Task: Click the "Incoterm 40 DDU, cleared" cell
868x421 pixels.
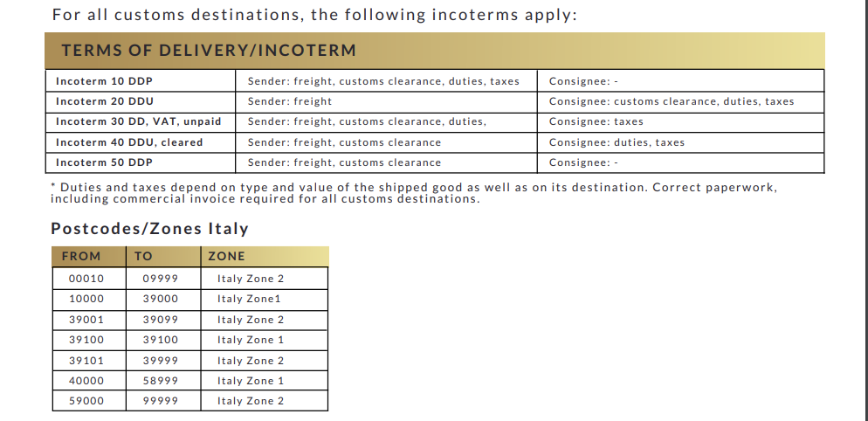Action: coord(128,142)
